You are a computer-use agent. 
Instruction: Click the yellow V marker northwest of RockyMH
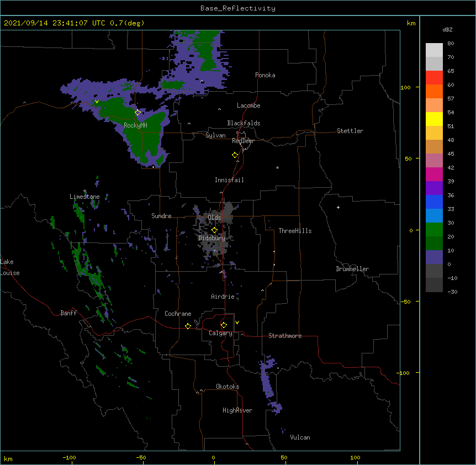(x=97, y=102)
